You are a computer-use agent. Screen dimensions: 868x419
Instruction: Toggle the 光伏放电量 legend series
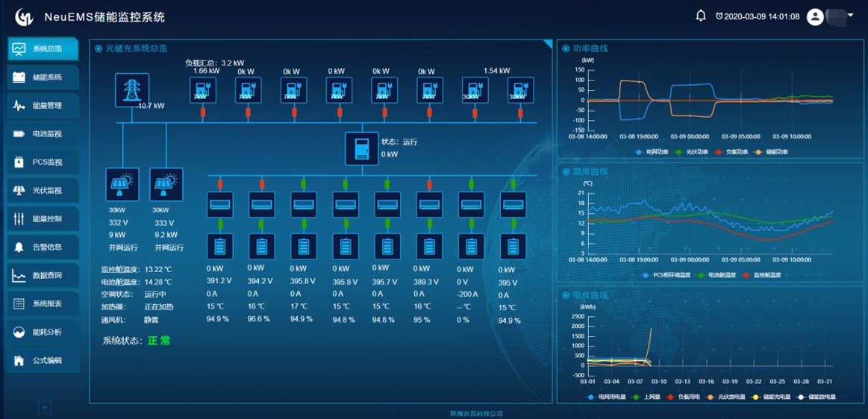click(725, 397)
